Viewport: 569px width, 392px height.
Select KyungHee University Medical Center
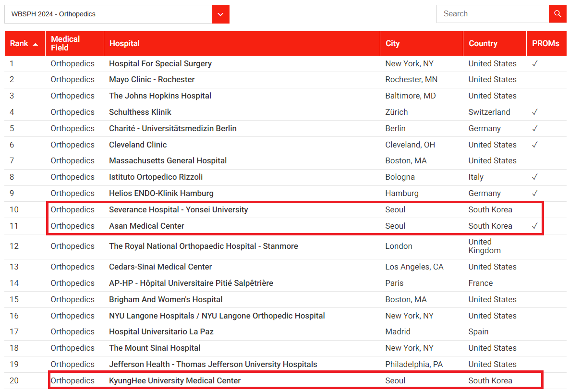coord(175,381)
